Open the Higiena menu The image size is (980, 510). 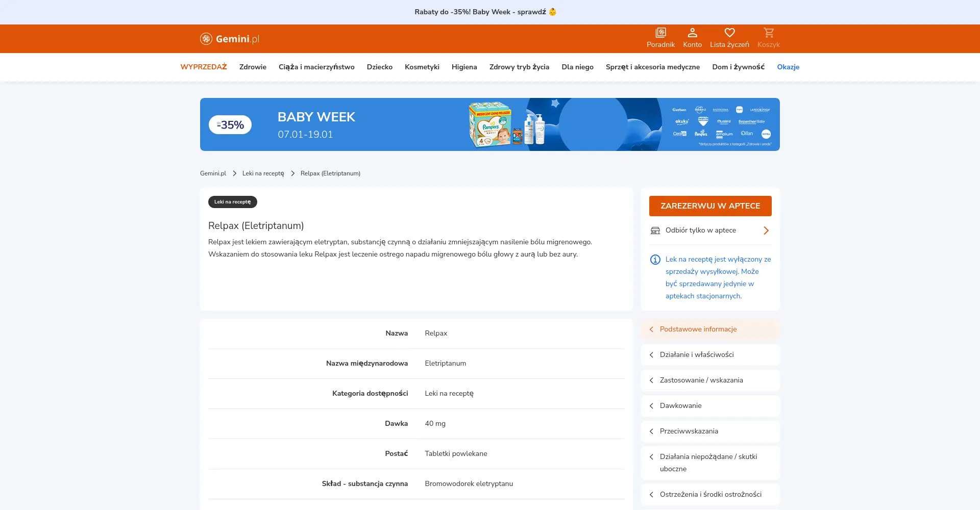pyautogui.click(x=464, y=67)
